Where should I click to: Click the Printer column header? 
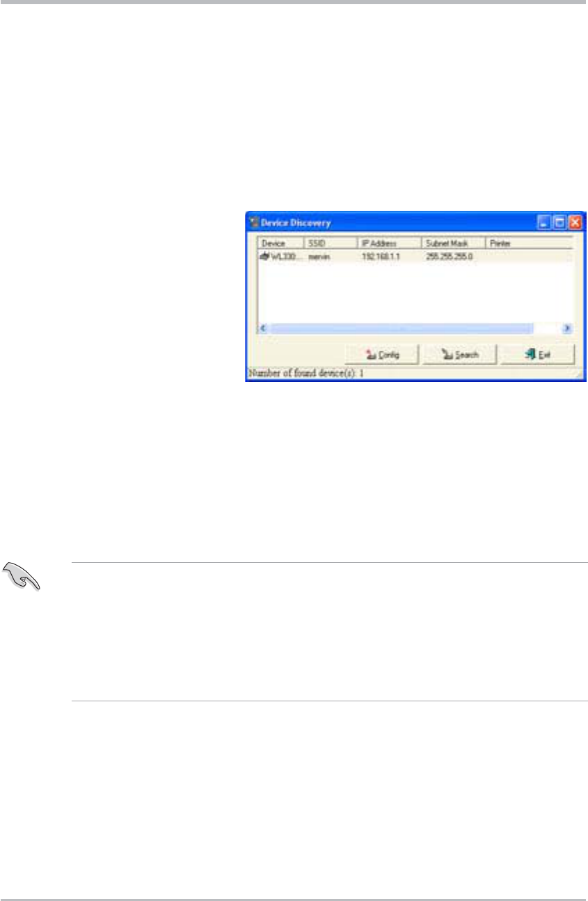(x=529, y=244)
